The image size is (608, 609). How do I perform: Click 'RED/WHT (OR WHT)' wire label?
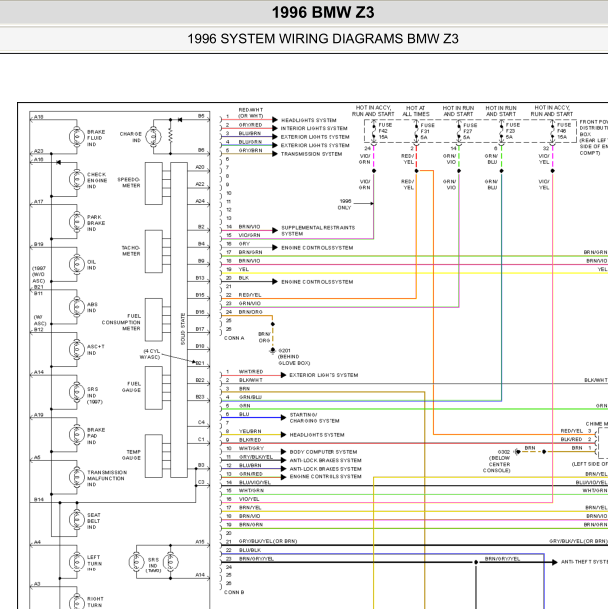[x=251, y=113]
